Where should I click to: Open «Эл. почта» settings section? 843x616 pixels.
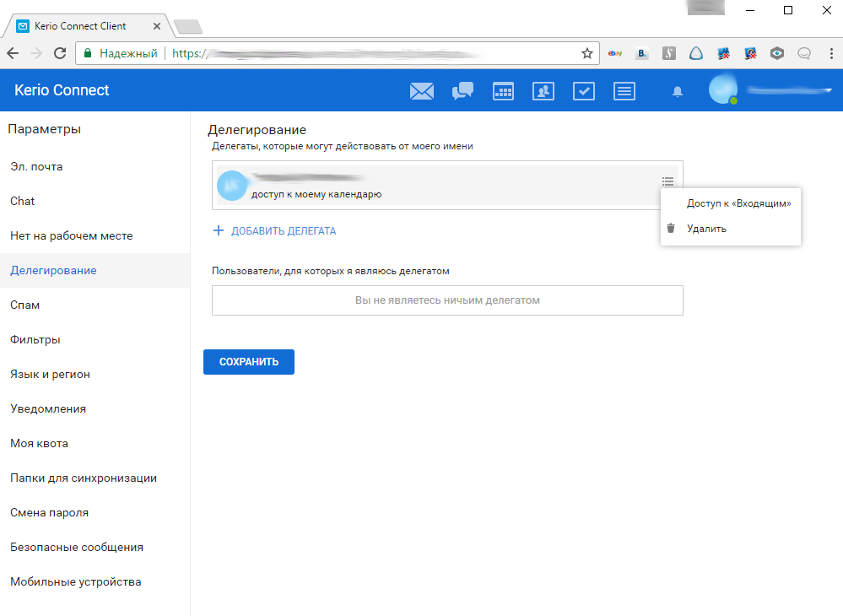tap(36, 166)
